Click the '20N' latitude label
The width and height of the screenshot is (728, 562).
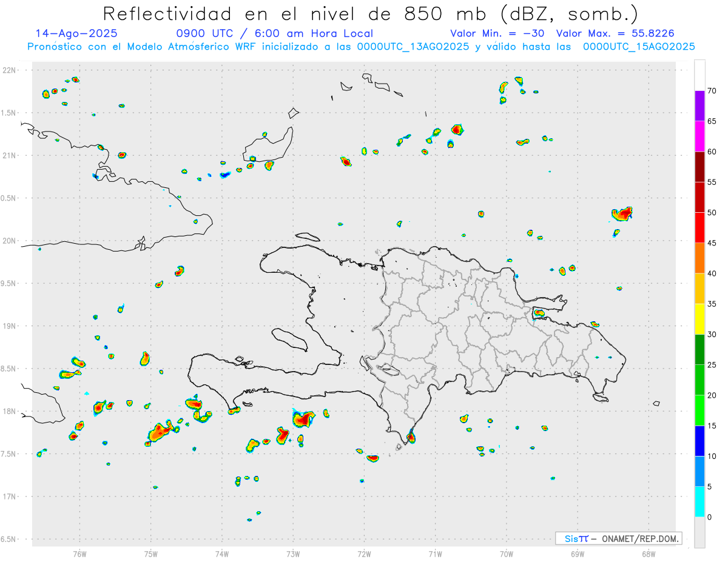coord(10,241)
